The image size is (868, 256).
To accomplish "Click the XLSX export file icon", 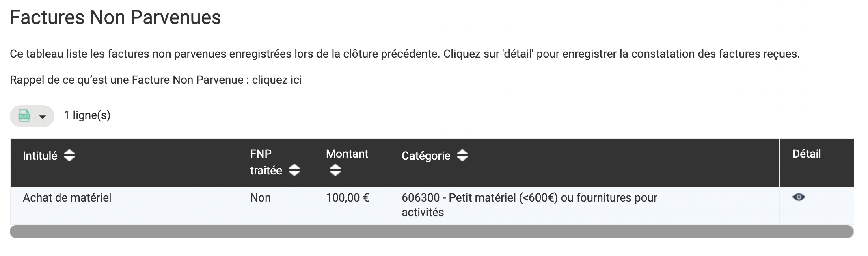I will tap(24, 116).
